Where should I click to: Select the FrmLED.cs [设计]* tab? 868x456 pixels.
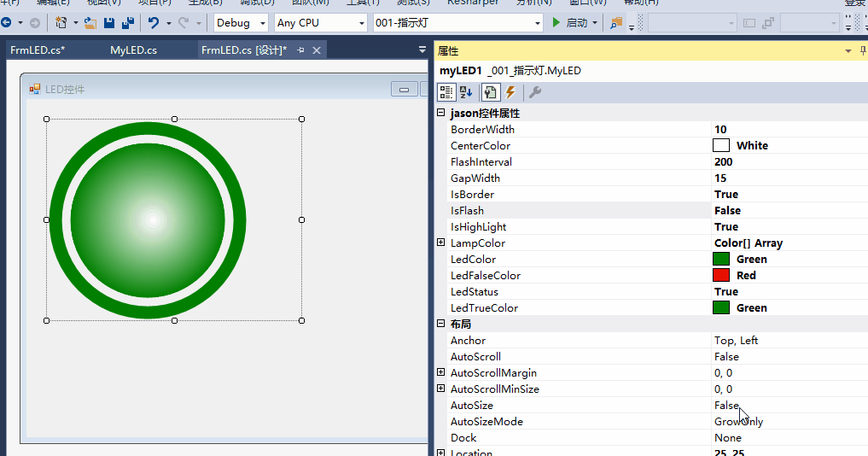click(x=244, y=50)
